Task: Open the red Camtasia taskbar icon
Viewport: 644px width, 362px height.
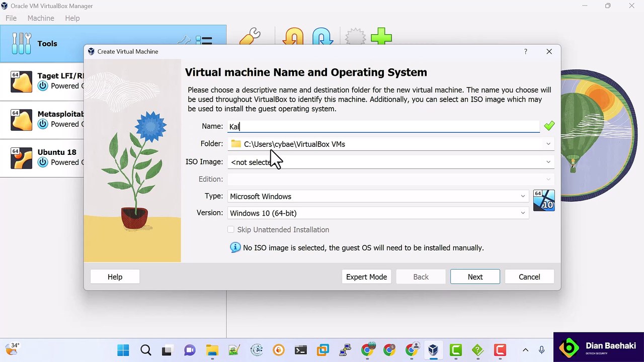Action: tap(500, 350)
